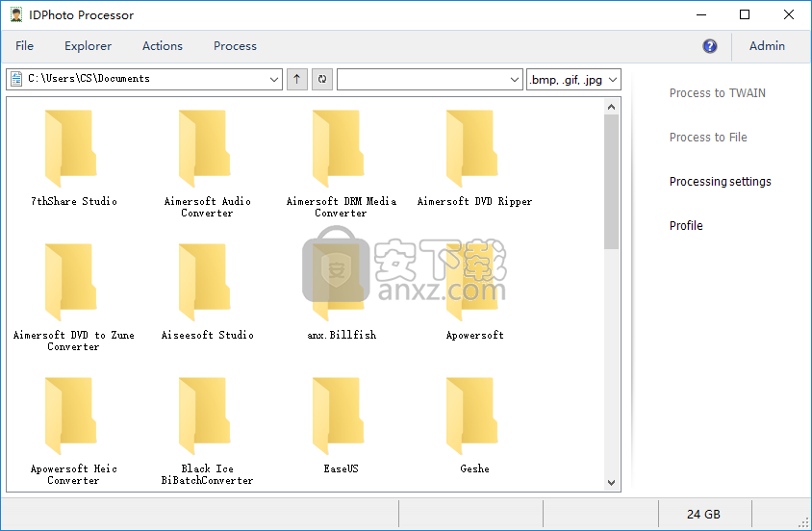Click the 24 GB status bar entry
The width and height of the screenshot is (812, 531).
pyautogui.click(x=704, y=515)
